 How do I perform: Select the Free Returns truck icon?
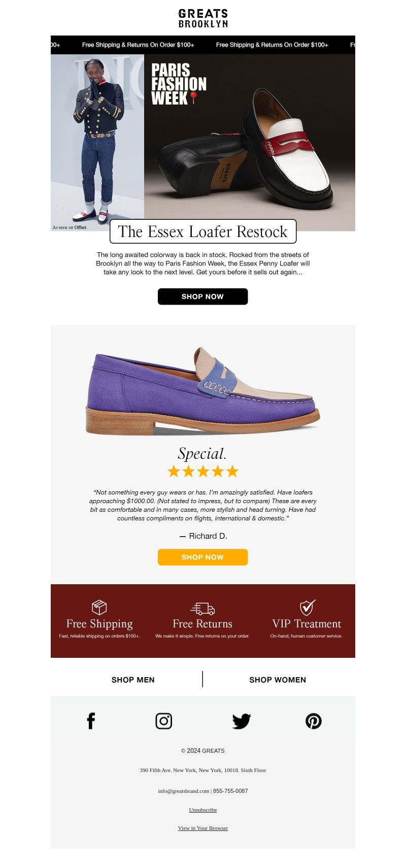pyautogui.click(x=202, y=609)
